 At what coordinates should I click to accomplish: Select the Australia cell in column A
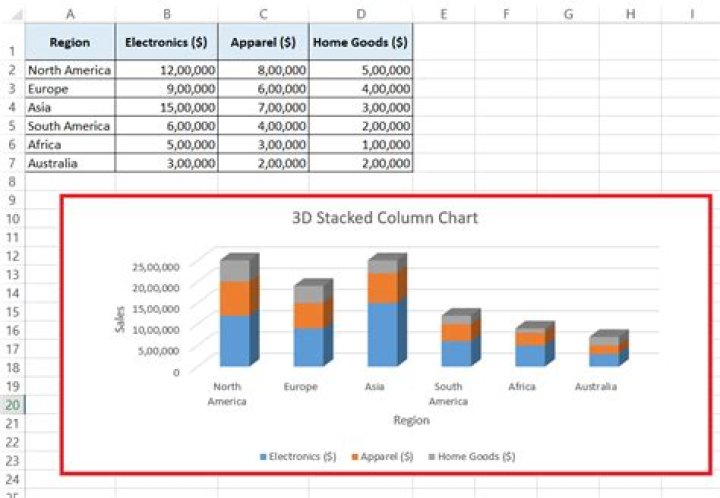click(x=70, y=163)
